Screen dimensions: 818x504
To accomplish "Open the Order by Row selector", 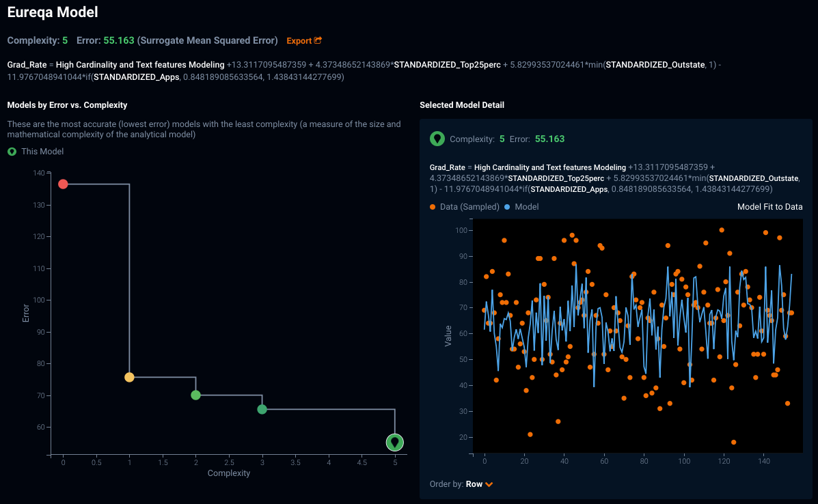I will (x=474, y=484).
